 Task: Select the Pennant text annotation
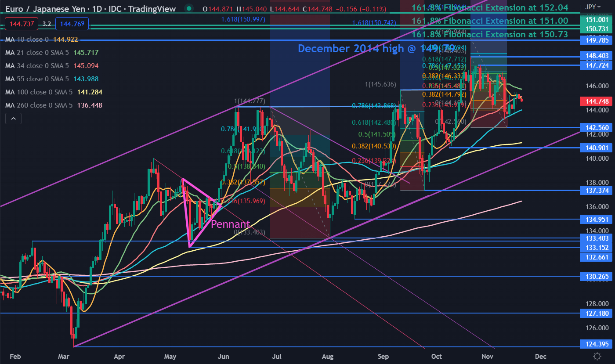(x=231, y=224)
